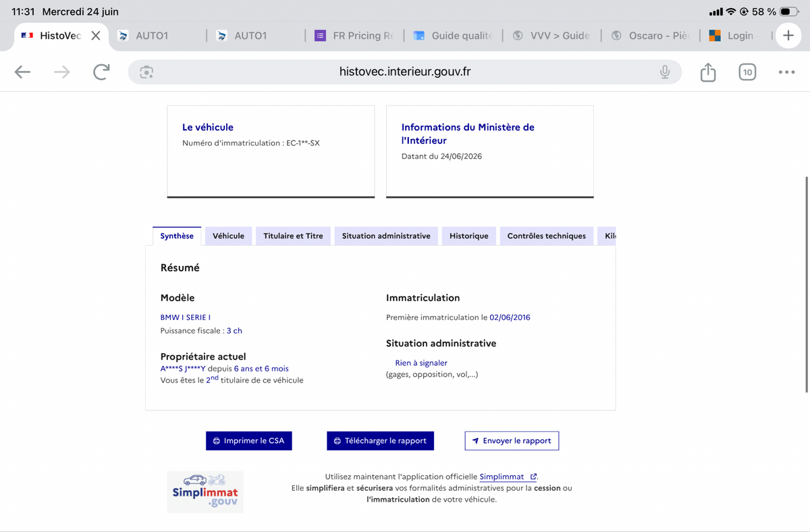This screenshot has height=532, width=810.
Task: Close the HistoVec browser tab
Action: pyautogui.click(x=96, y=36)
